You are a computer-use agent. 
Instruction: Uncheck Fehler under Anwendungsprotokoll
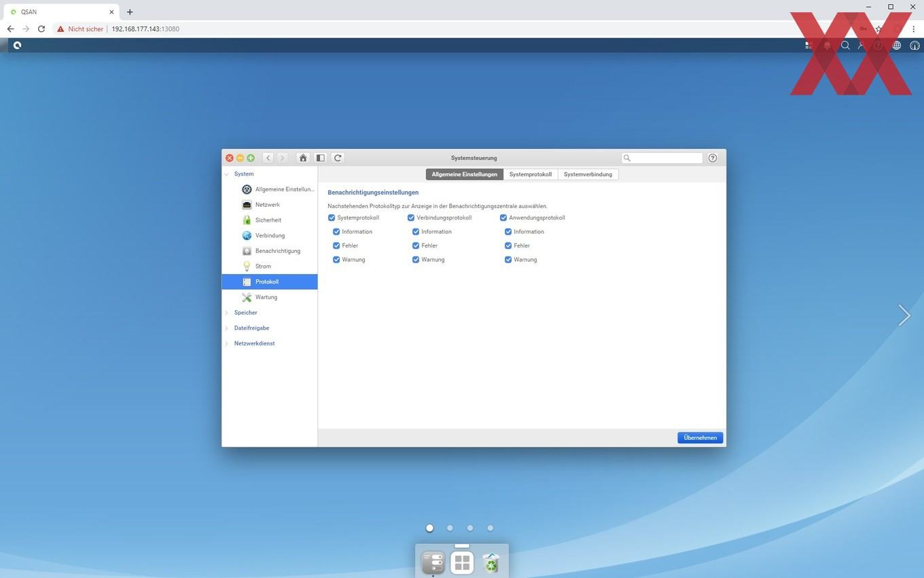(x=508, y=245)
